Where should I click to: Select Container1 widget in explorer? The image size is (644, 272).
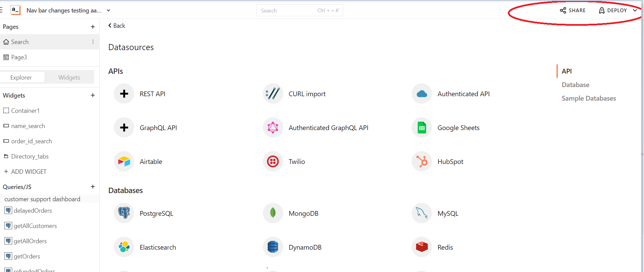(49, 111)
